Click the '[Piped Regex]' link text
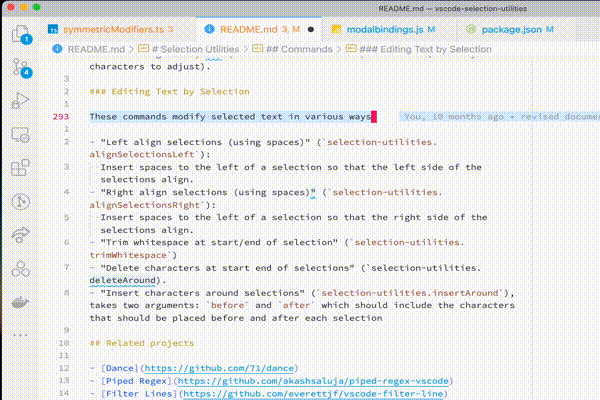Viewport: 600px width, 400px height. 136,381
